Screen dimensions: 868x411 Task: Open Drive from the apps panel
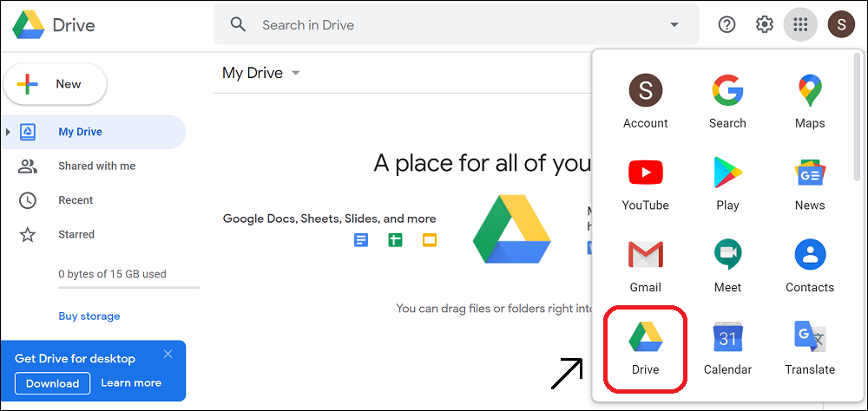pyautogui.click(x=646, y=348)
